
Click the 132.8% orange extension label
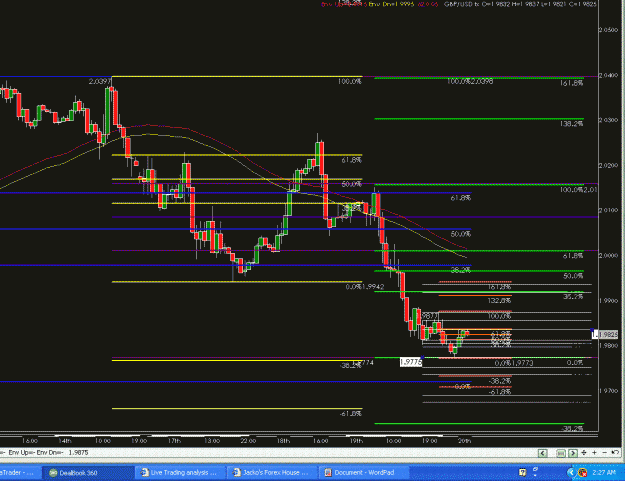(499, 300)
